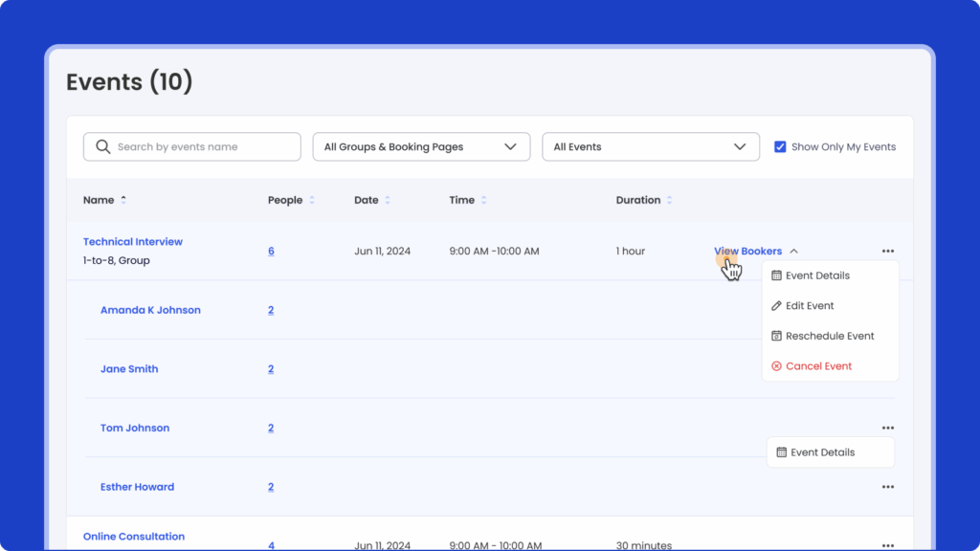Image resolution: width=980 pixels, height=551 pixels.
Task: Select Edit Event from the menu
Action: click(810, 306)
